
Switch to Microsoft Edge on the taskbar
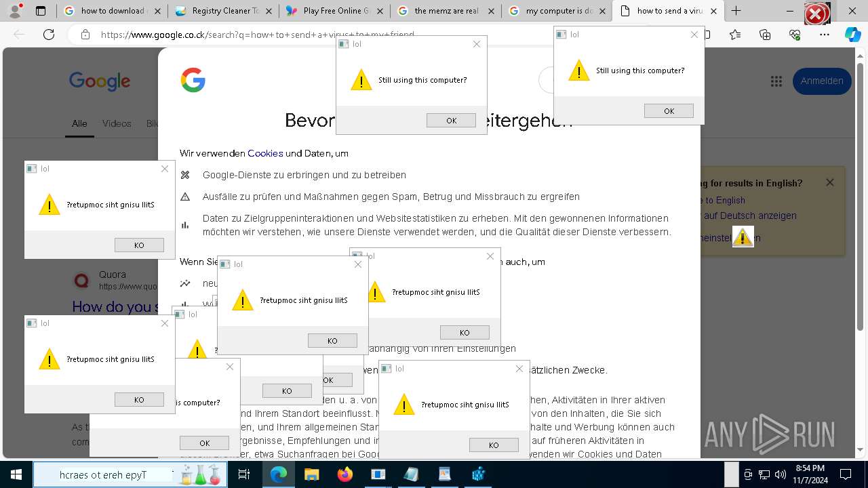[x=278, y=474]
